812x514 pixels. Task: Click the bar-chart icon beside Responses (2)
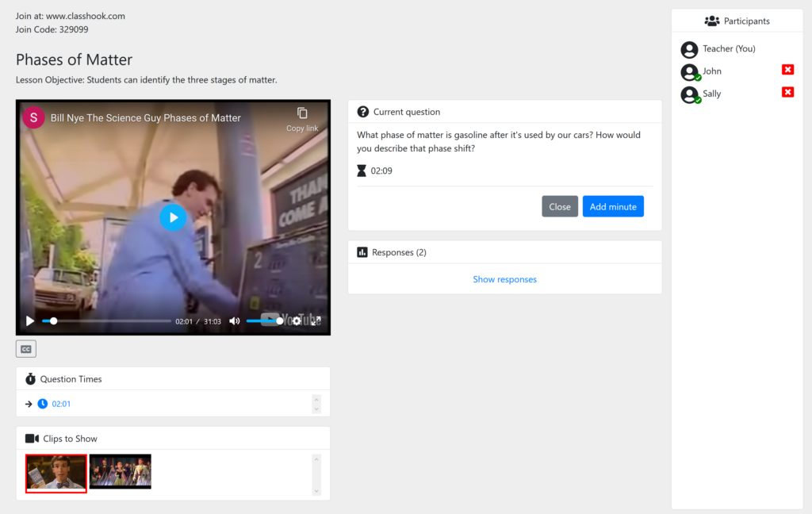[364, 251]
